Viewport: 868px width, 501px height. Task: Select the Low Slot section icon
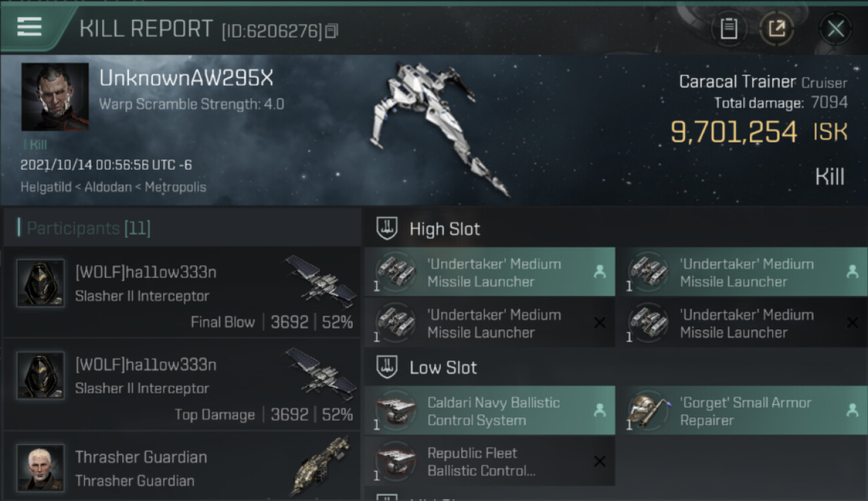pos(387,367)
